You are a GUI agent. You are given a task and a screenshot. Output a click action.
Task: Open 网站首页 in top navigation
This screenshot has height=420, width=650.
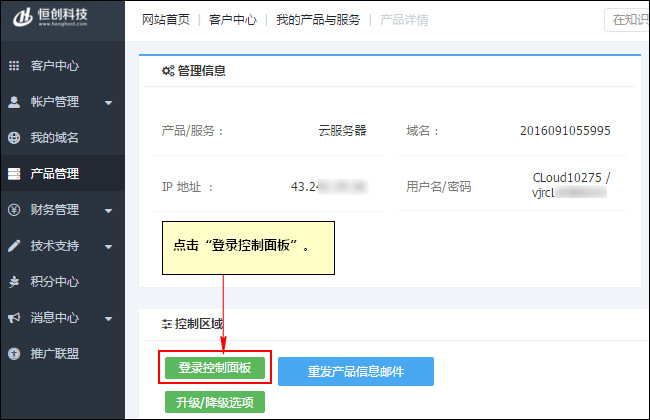(166, 20)
